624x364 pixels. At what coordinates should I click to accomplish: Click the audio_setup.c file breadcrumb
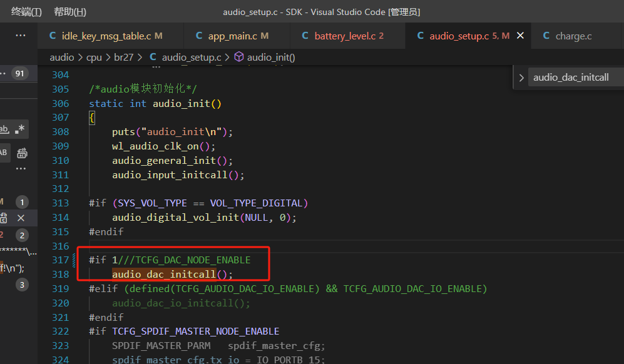[x=192, y=58]
